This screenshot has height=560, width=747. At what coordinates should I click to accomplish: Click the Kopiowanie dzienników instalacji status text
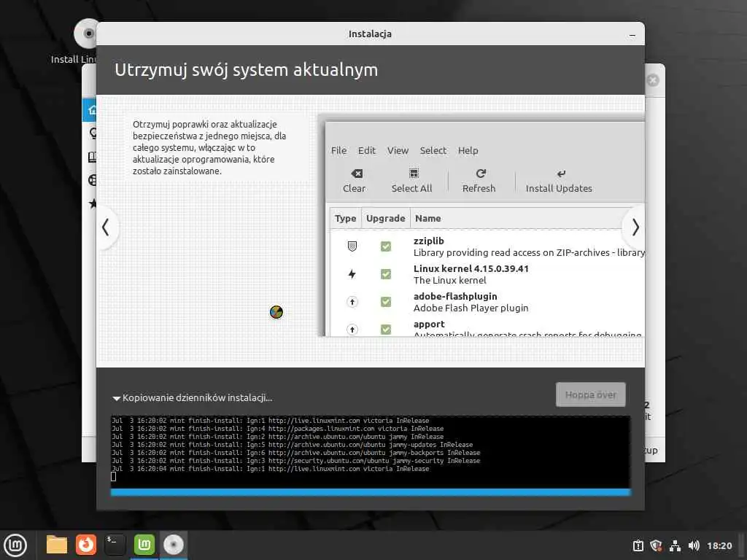click(x=197, y=398)
